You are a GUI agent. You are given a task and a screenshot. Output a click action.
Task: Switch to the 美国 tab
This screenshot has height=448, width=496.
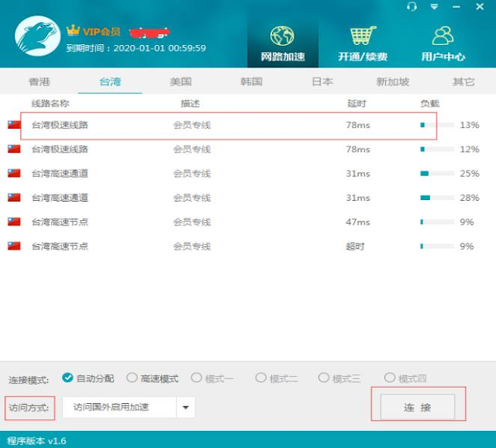[x=181, y=81]
